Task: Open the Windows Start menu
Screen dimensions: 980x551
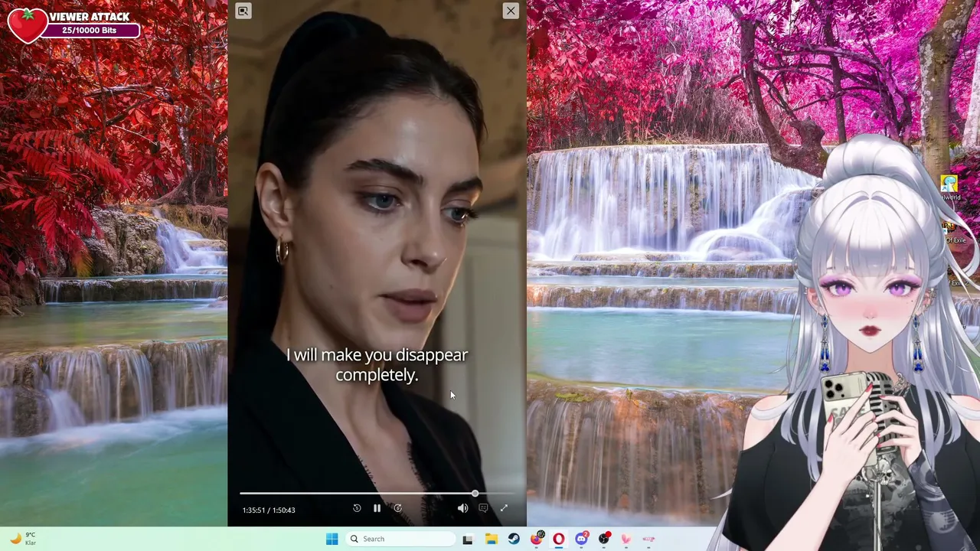Action: pyautogui.click(x=332, y=539)
